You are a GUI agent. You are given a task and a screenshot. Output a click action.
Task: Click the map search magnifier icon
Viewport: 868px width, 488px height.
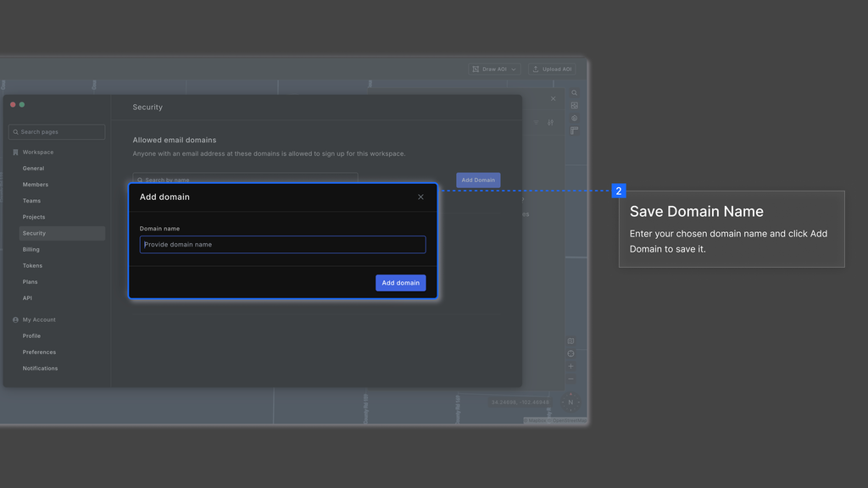coord(574,93)
